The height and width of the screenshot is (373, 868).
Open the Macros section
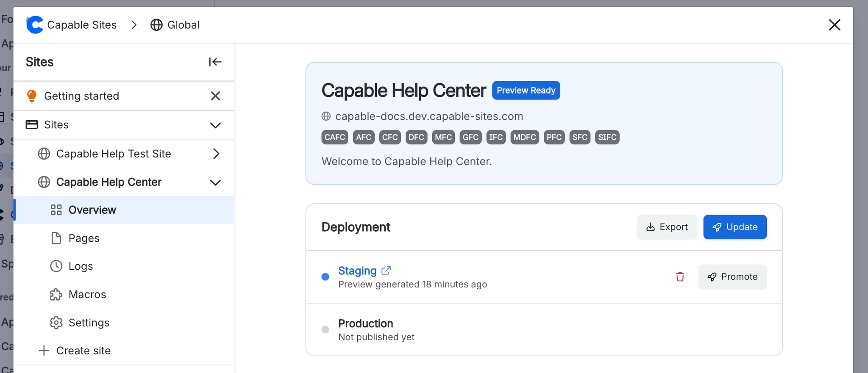tap(124, 295)
